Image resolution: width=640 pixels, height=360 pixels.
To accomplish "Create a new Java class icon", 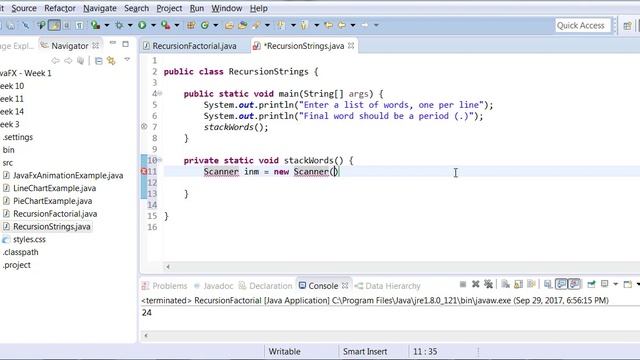I will (x=204, y=25).
